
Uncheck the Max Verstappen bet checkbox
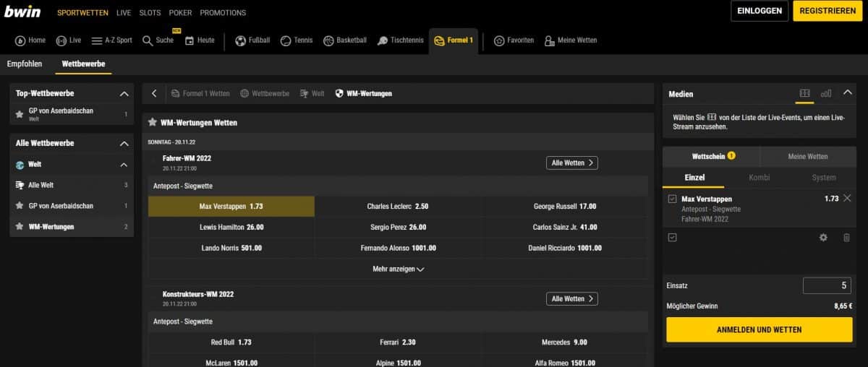pyautogui.click(x=673, y=199)
